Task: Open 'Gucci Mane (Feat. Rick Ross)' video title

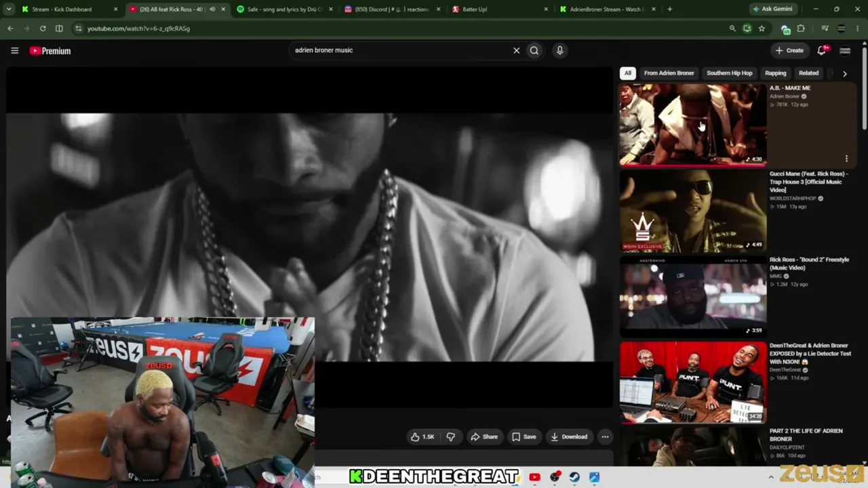Action: tap(808, 182)
